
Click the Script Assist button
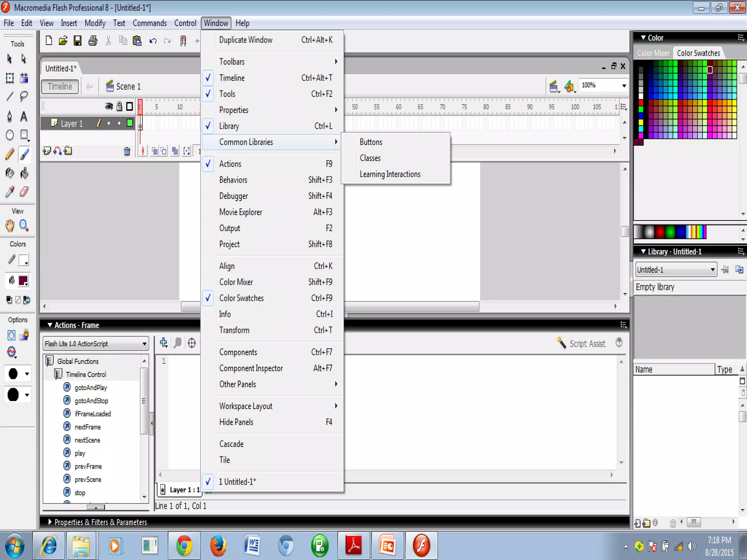tap(581, 343)
